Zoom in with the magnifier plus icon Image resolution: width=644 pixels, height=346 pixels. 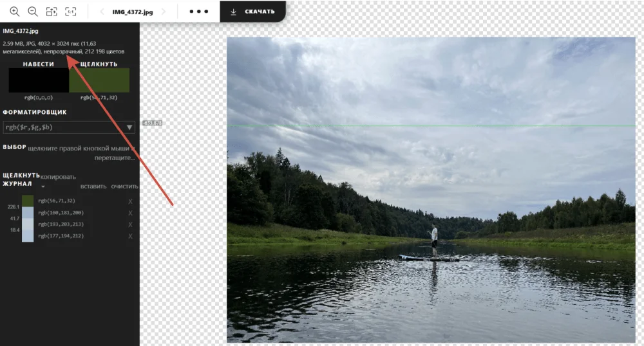pyautogui.click(x=14, y=12)
